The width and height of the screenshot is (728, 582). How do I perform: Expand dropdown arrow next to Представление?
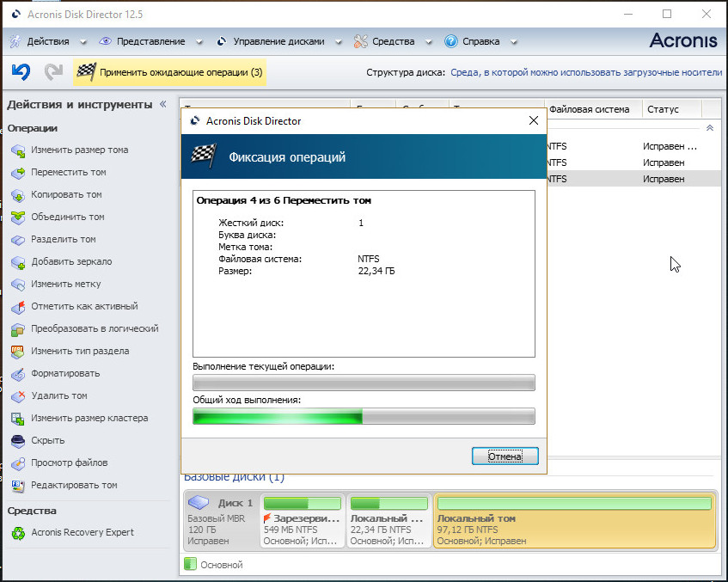(x=199, y=42)
